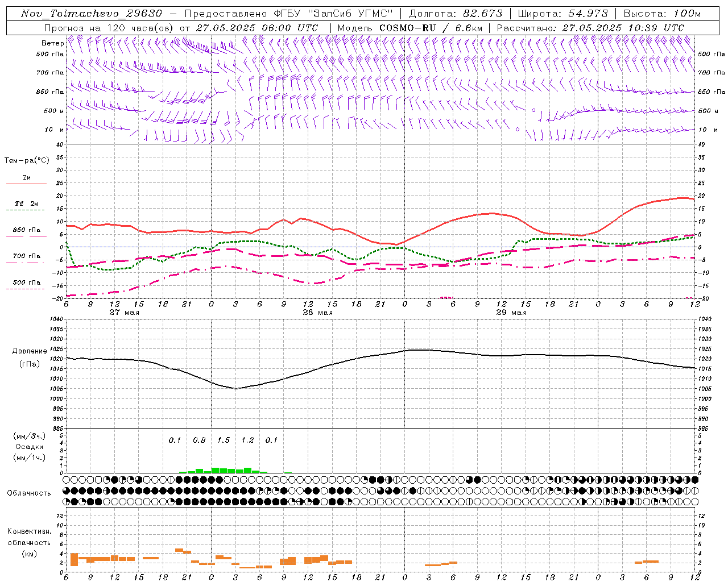Click the Широта: 54.973 header value

tap(562, 14)
